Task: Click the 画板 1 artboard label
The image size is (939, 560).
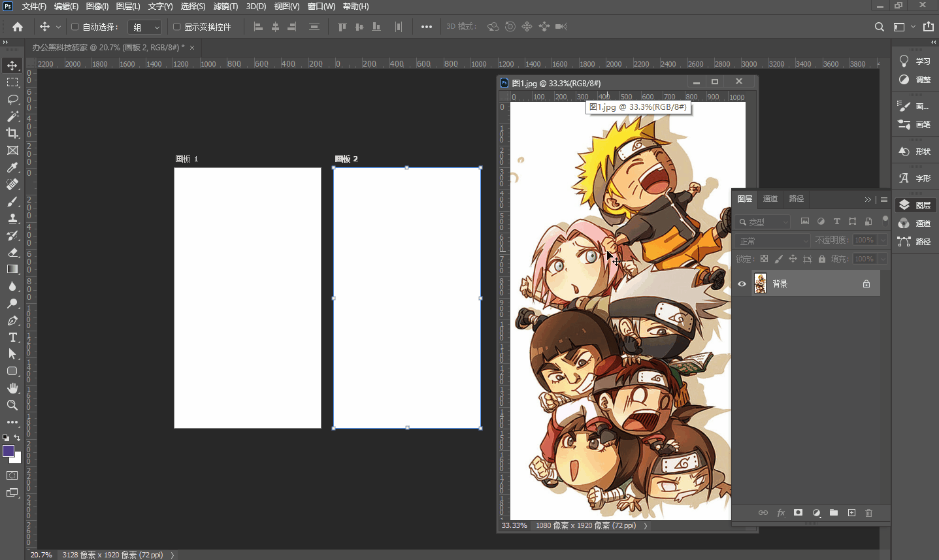Action: coord(186,159)
